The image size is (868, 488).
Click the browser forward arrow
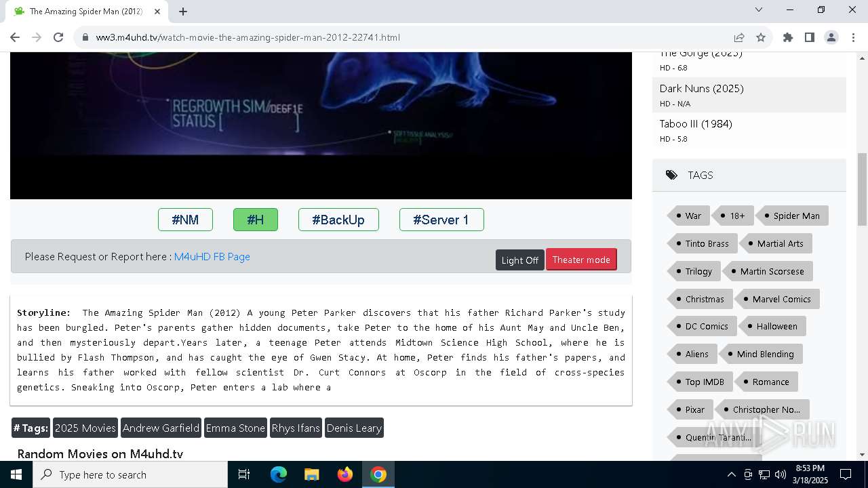tap(37, 37)
